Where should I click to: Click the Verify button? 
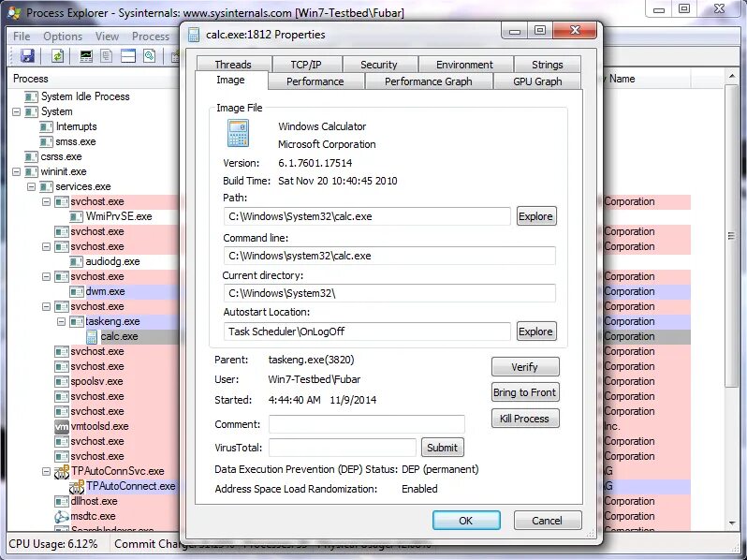pos(525,367)
